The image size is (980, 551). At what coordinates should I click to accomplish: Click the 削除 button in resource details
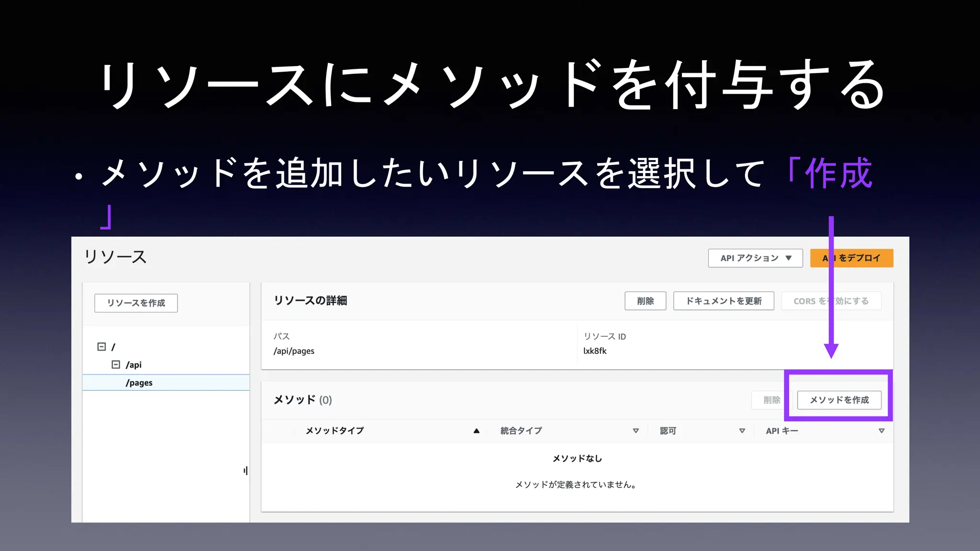(x=645, y=301)
